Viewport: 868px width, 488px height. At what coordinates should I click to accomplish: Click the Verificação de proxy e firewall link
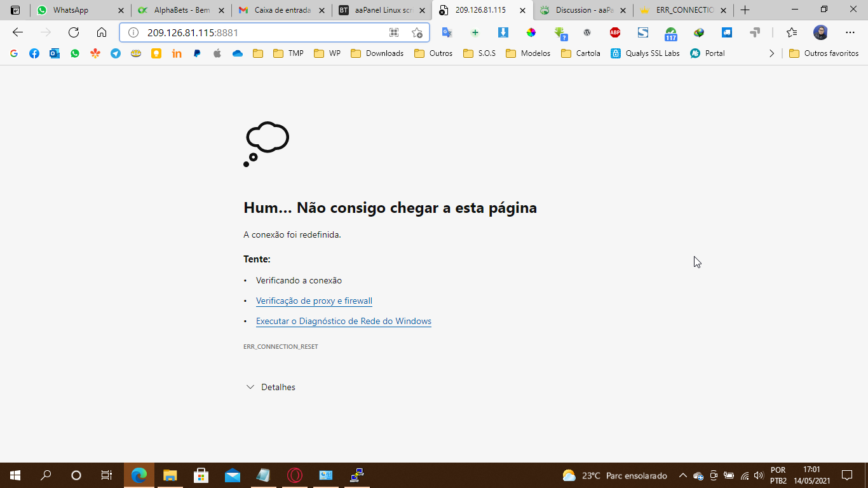[314, 301]
